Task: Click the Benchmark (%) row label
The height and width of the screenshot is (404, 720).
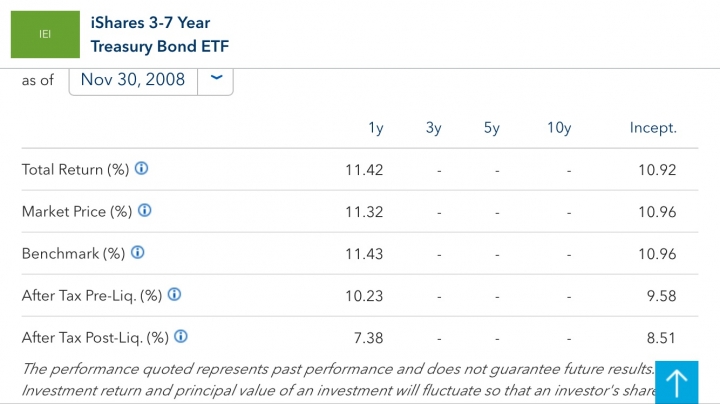Action: coord(73,254)
